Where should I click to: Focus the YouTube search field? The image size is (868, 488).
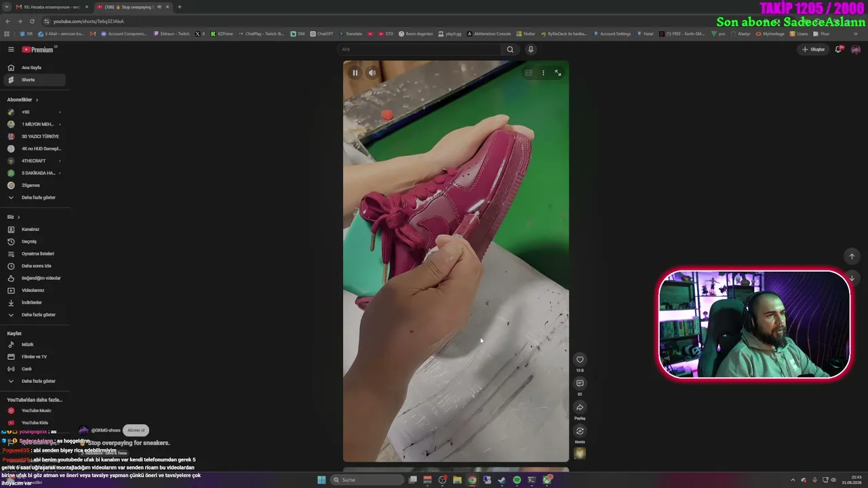click(420, 49)
